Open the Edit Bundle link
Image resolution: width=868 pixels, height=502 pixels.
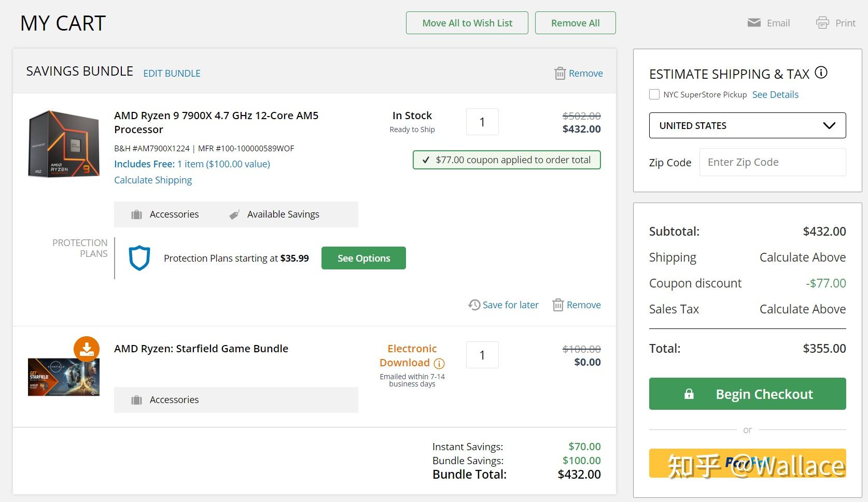pyautogui.click(x=172, y=74)
